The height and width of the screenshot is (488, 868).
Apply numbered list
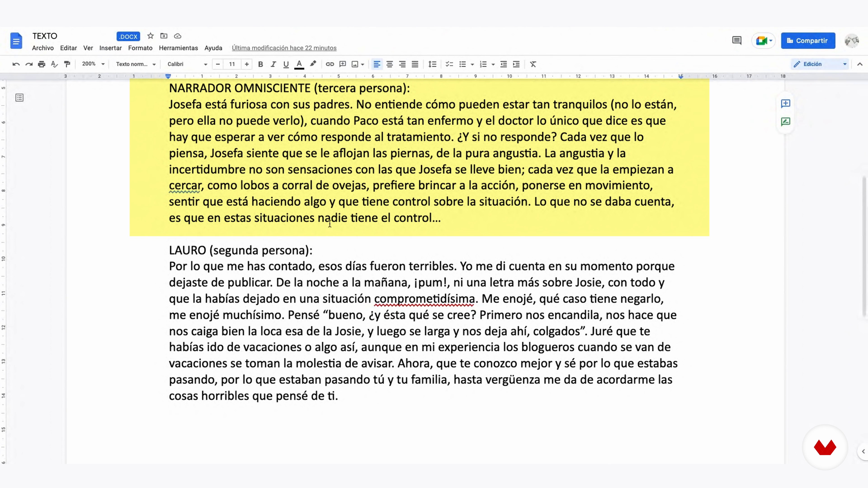click(483, 64)
